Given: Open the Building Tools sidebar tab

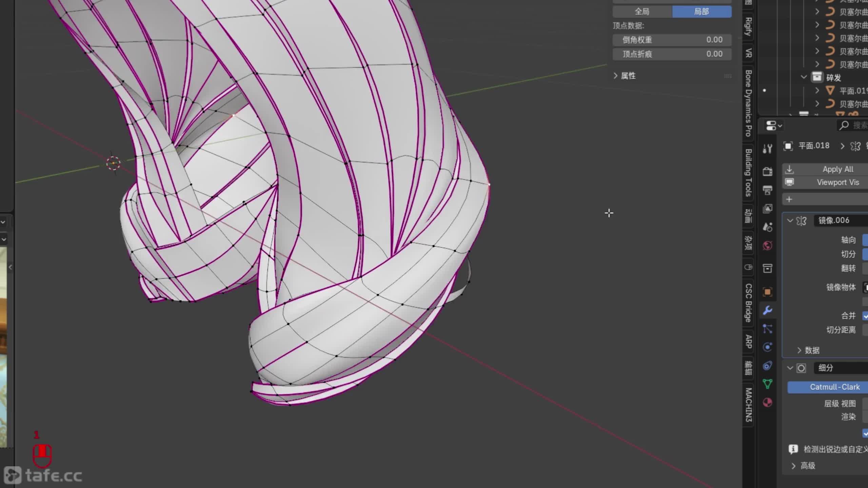Looking at the screenshot, I should 748,172.
